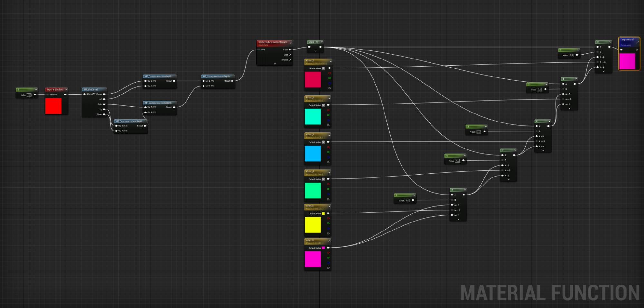644x308 pixels.
Task: Click the blue preview of Color_3
Action: coord(313,153)
